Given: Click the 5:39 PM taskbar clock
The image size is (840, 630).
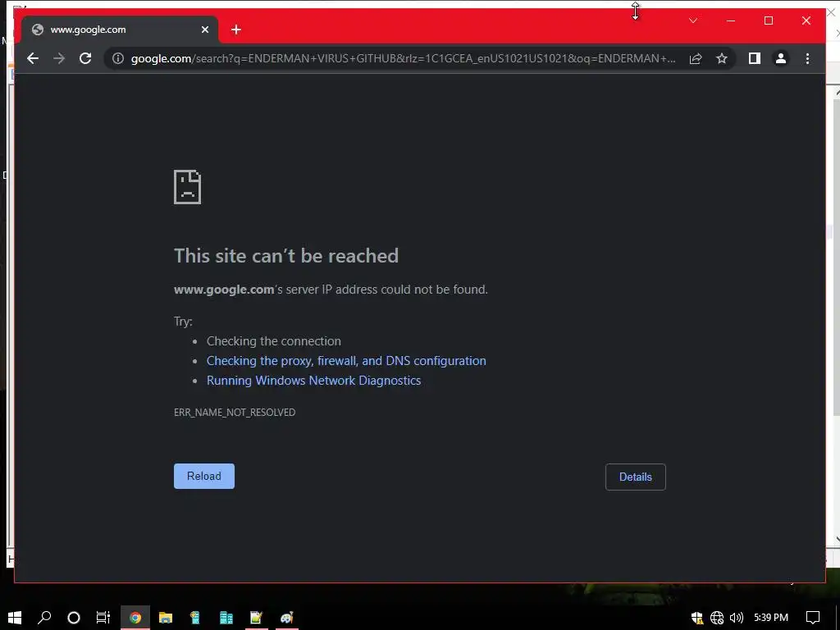Looking at the screenshot, I should pyautogui.click(x=771, y=618).
